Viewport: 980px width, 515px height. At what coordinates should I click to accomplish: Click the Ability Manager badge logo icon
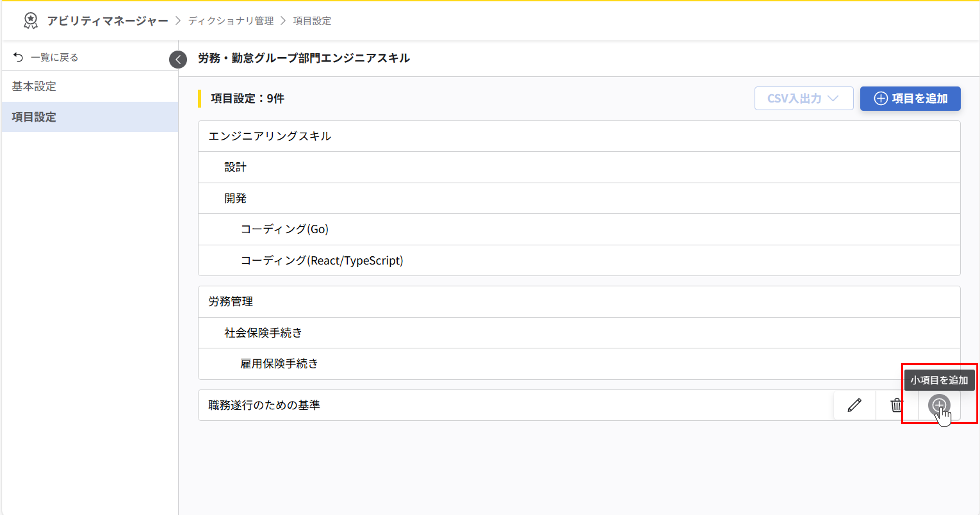pyautogui.click(x=31, y=20)
